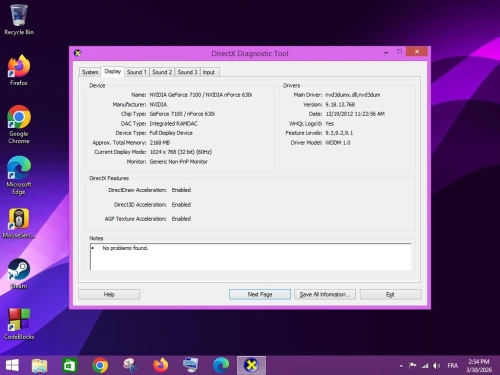Open the Store app in the taskbar
The image size is (500, 375).
click(x=70, y=365)
